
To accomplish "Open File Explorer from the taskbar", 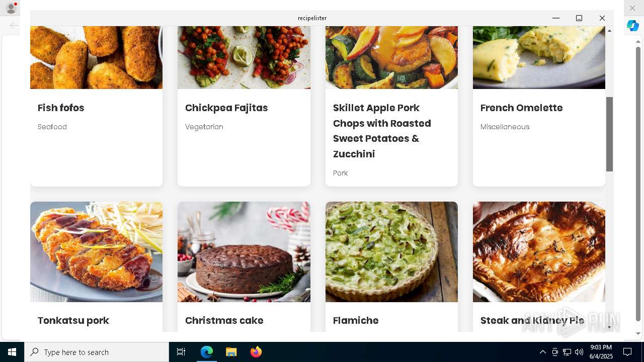I will click(231, 352).
